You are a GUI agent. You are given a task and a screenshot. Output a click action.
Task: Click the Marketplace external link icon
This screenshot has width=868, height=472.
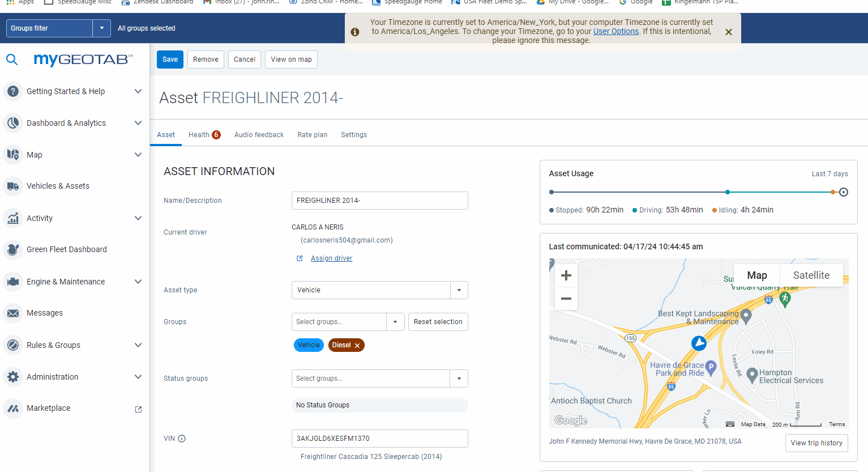tap(138, 409)
